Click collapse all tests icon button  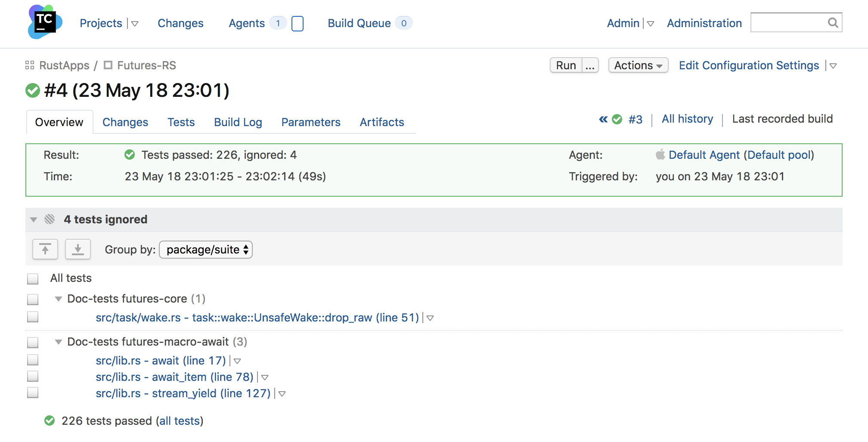click(45, 249)
